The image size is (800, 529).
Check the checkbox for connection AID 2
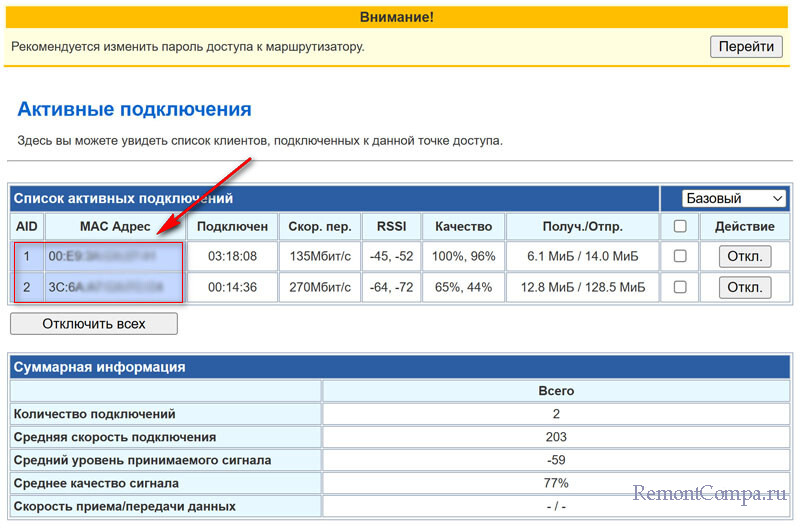pos(680,288)
